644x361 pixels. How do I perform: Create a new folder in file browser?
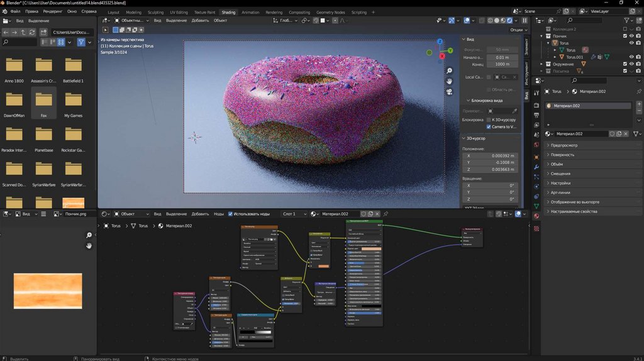click(44, 32)
